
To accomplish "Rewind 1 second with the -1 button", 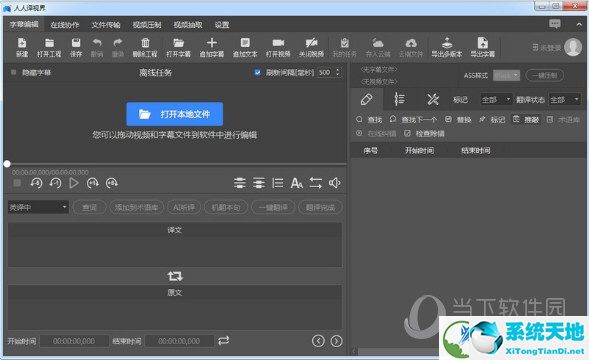I will pyautogui.click(x=55, y=183).
